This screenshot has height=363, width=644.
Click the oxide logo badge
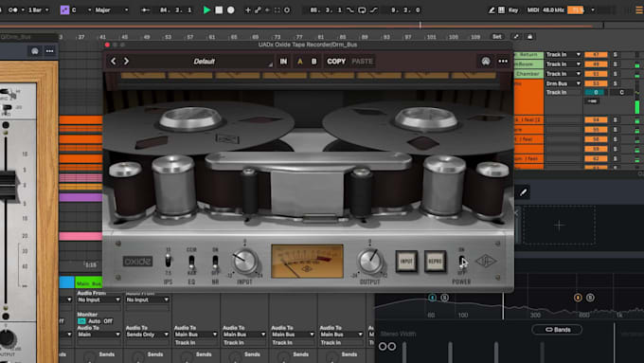[137, 261]
